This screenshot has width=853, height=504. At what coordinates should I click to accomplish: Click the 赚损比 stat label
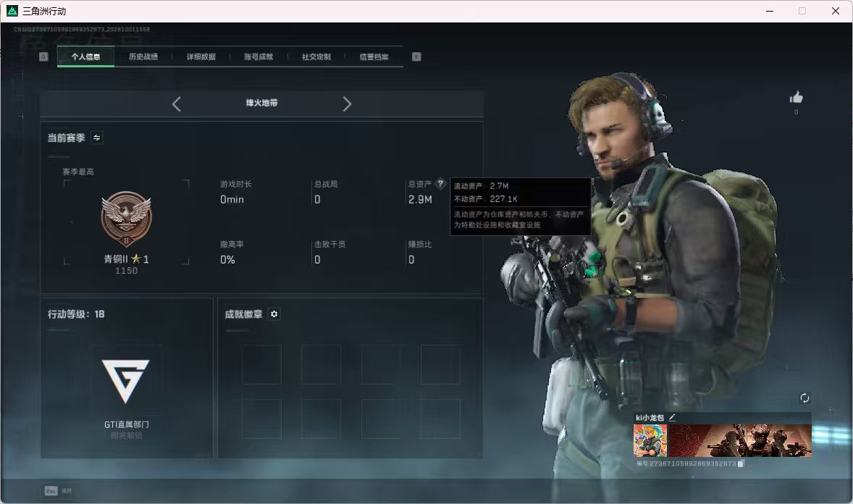point(420,244)
